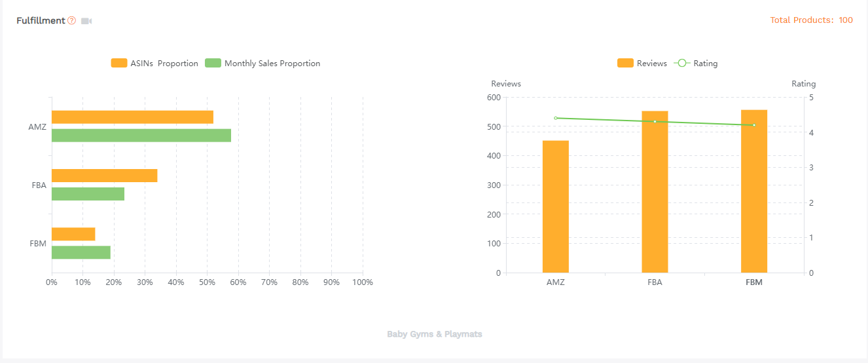
Task: Toggle the Reviews legend series
Action: [642, 64]
